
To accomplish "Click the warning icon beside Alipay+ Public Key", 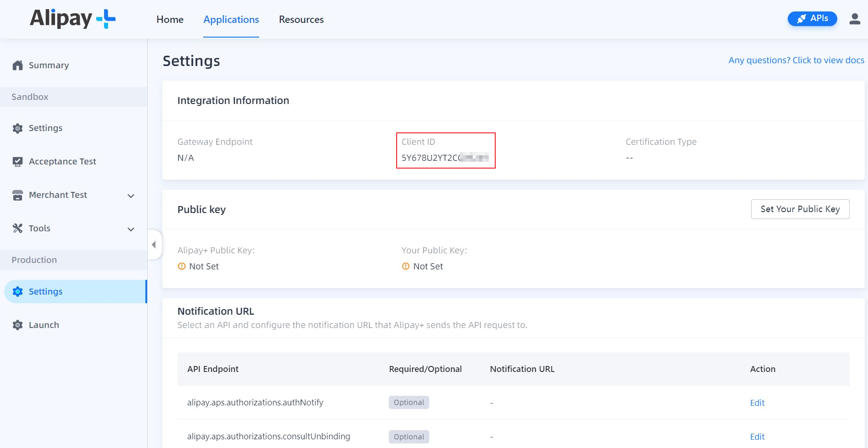I will point(182,266).
